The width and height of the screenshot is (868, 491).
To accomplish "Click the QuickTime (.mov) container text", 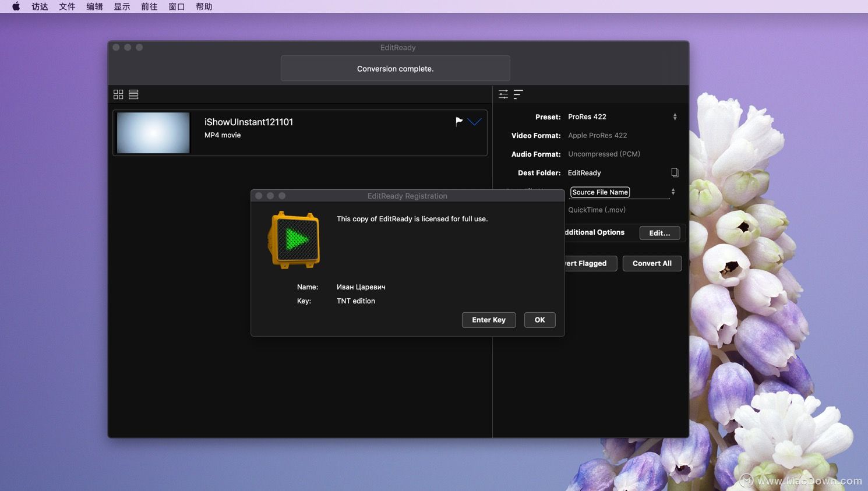I will tap(597, 210).
